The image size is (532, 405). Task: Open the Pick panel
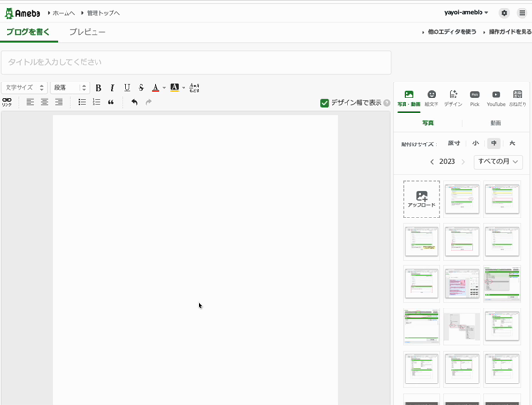475,98
